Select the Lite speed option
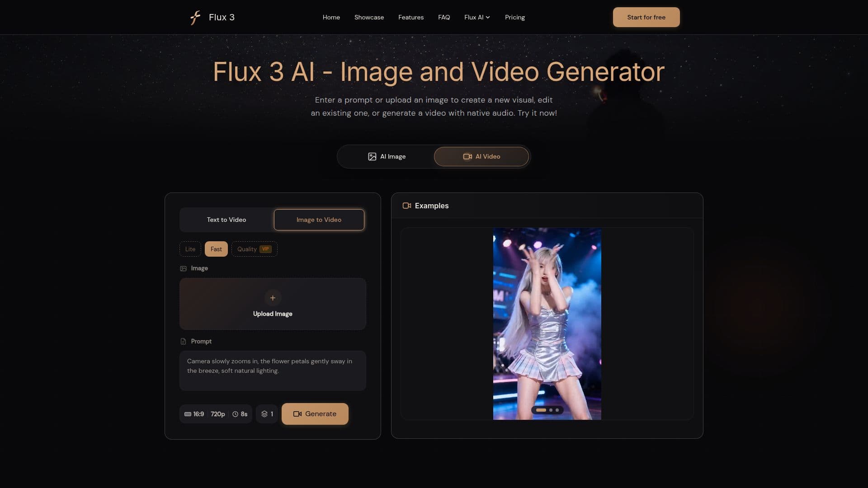The width and height of the screenshot is (868, 488). (x=190, y=249)
